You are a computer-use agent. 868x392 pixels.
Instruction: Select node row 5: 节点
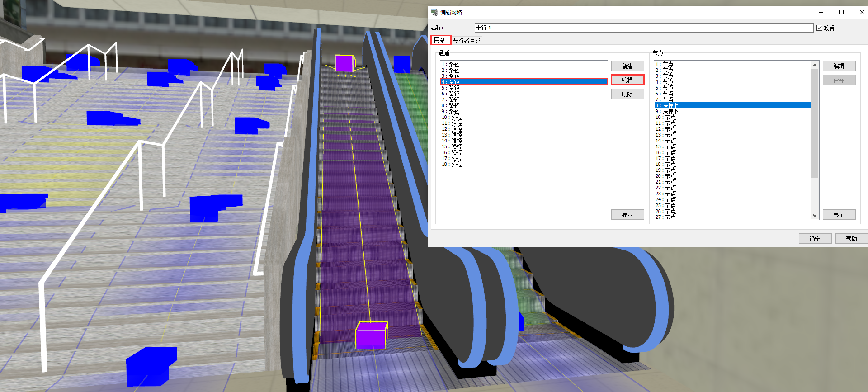pyautogui.click(x=732, y=88)
